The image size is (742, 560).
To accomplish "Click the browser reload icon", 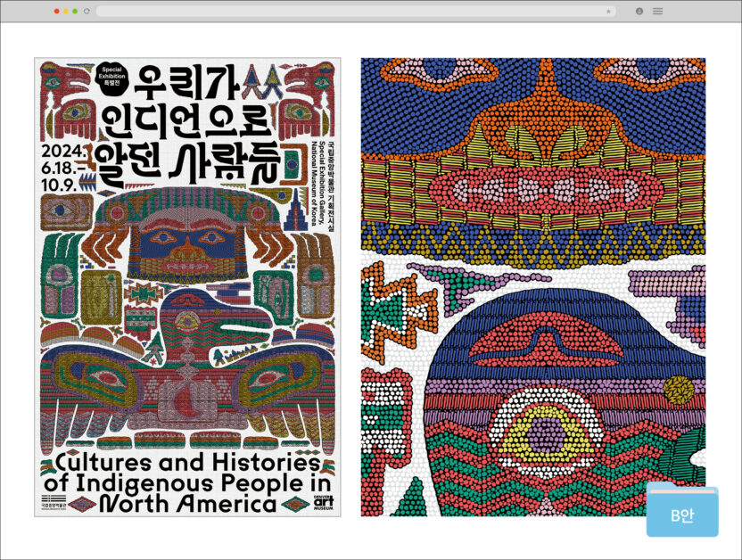I will coord(87,11).
